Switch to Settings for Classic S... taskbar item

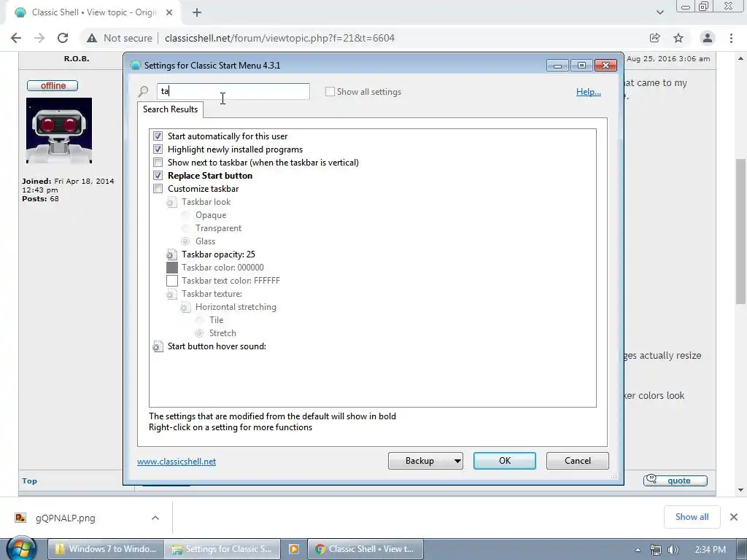pyautogui.click(x=222, y=549)
